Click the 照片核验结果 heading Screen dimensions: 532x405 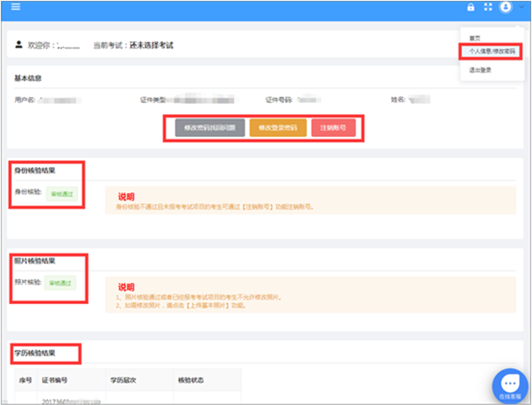click(x=35, y=261)
